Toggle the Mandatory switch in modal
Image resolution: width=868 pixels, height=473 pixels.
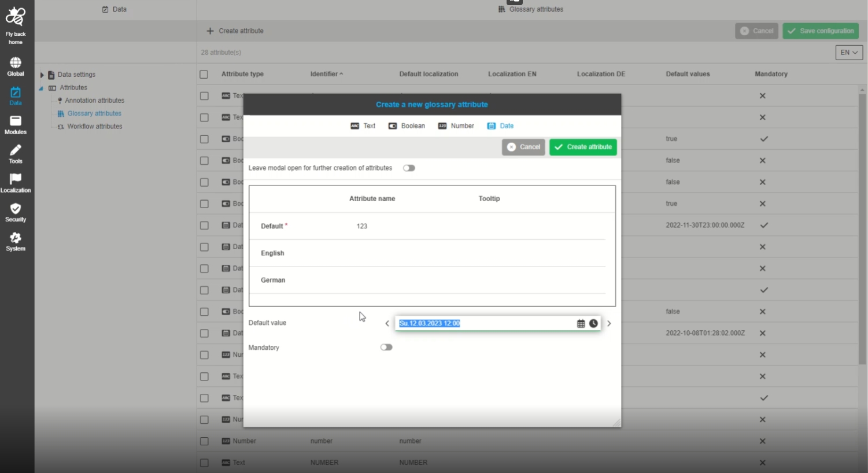click(386, 348)
